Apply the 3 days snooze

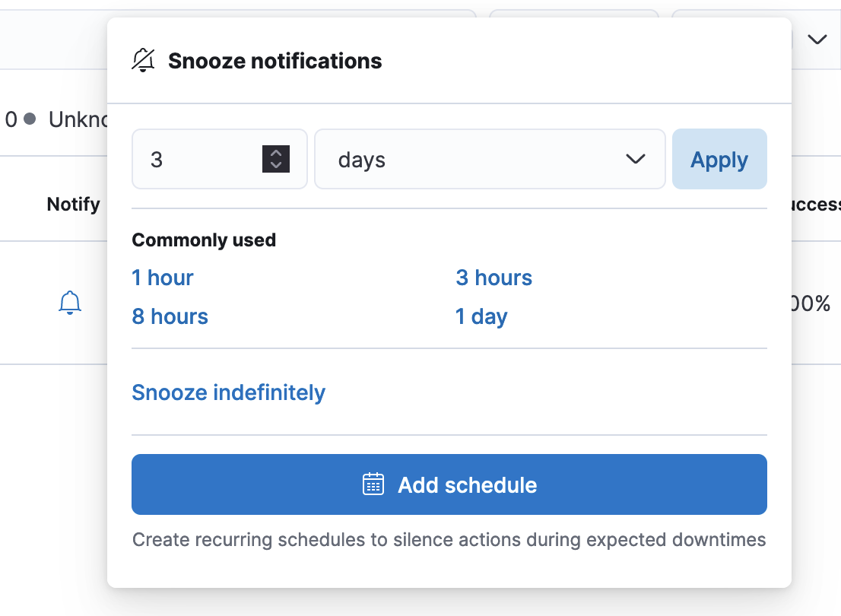[719, 160]
